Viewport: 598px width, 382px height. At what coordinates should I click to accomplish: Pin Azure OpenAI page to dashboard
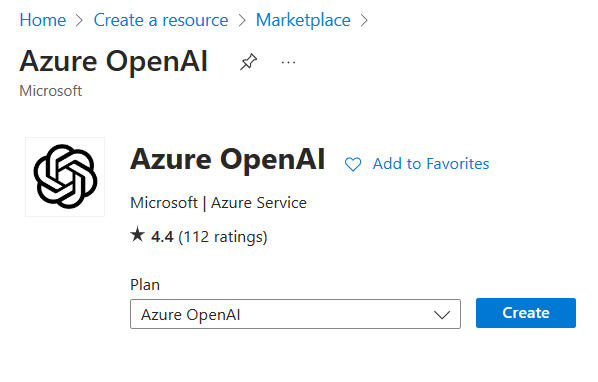pos(249,62)
